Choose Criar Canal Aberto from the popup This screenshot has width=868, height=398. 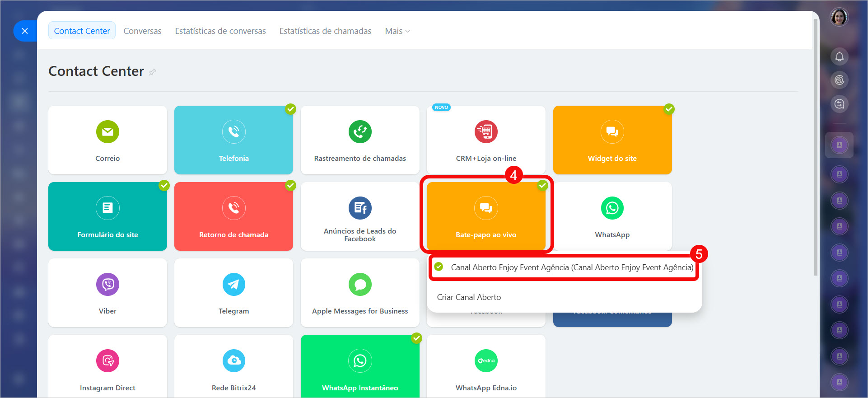point(469,297)
